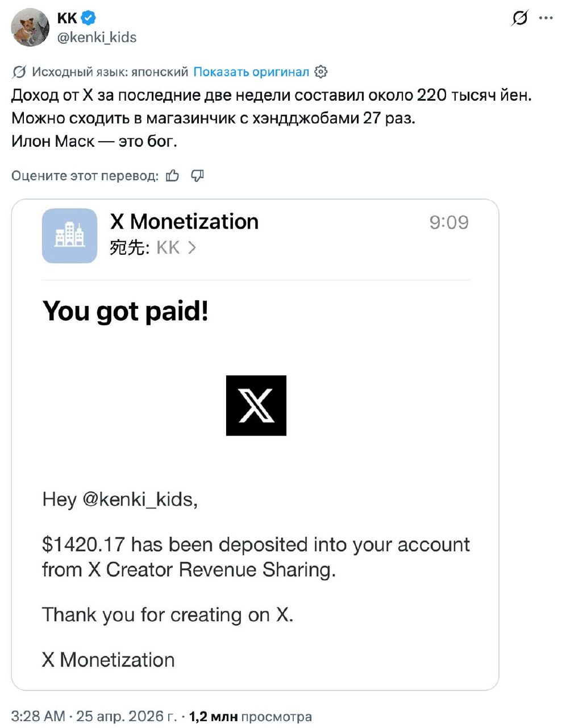This screenshot has height=728, width=562.
Task: Open the three-dot more options menu
Action: click(546, 18)
